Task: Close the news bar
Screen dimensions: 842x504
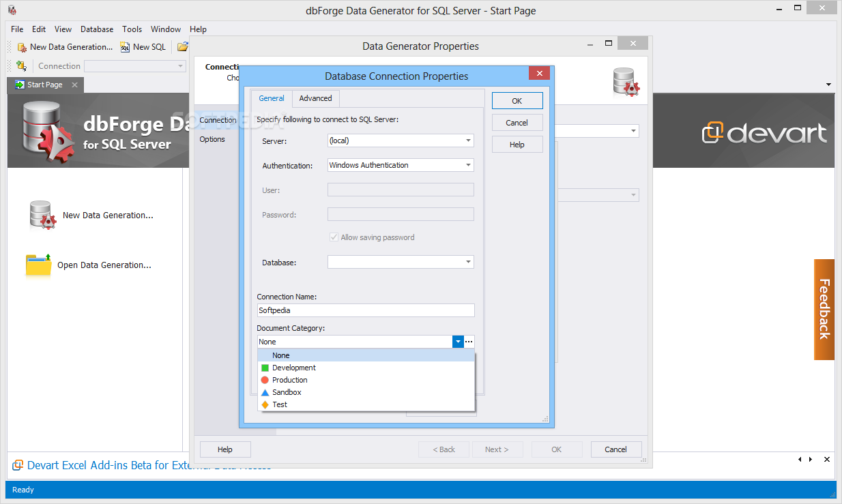Action: [827, 460]
